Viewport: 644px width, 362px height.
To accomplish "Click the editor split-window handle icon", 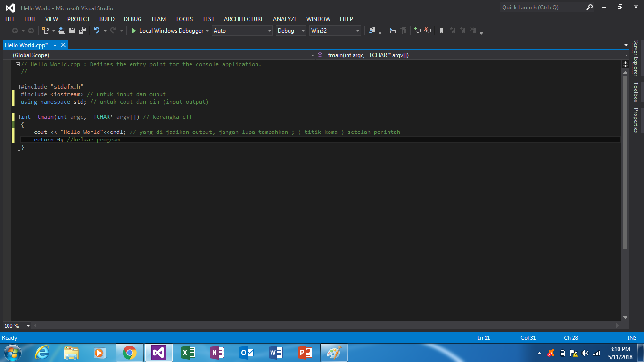I will click(x=626, y=64).
